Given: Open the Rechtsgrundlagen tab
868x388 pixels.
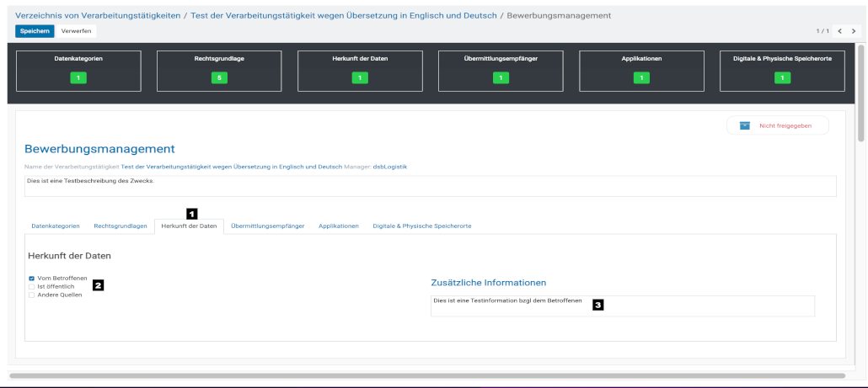Looking at the screenshot, I should click(121, 226).
